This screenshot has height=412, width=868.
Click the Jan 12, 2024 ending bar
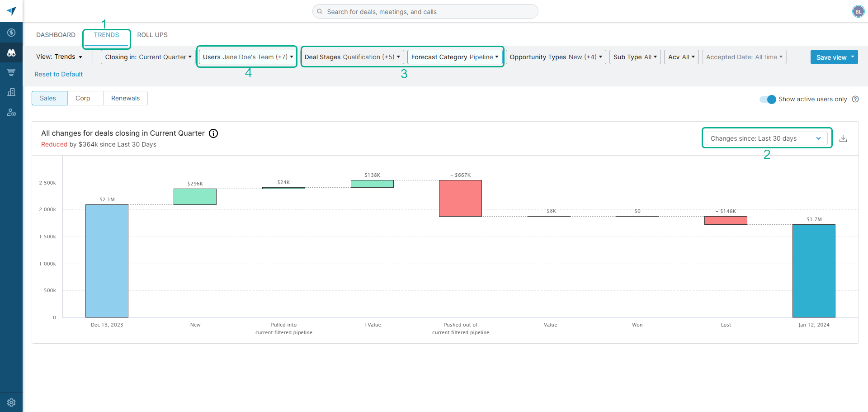[814, 271]
